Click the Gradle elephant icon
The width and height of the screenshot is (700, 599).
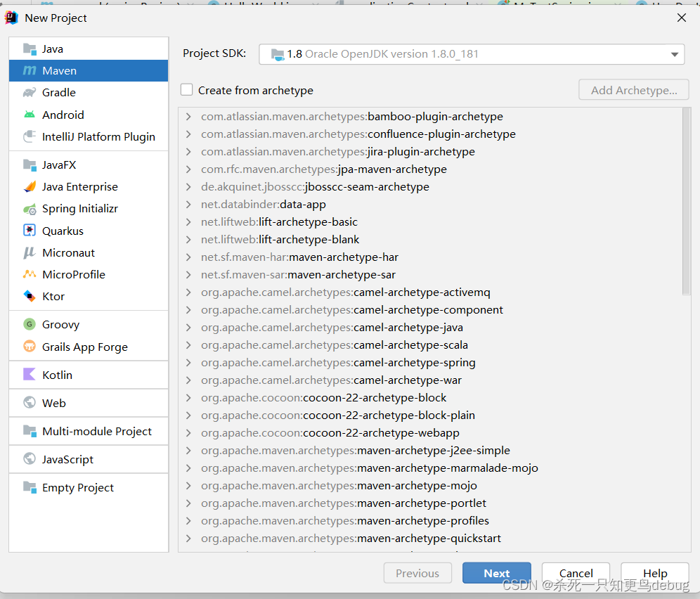click(x=30, y=93)
